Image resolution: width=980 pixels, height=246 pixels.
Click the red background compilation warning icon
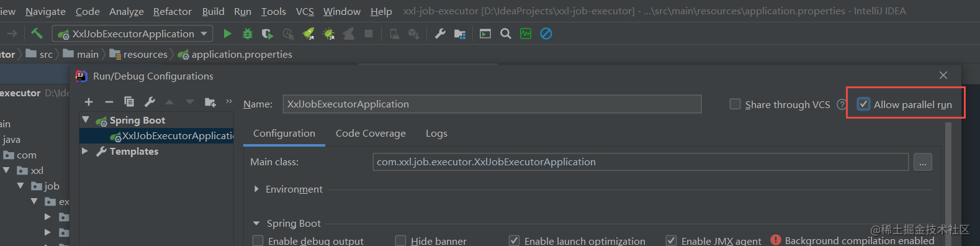776,240
